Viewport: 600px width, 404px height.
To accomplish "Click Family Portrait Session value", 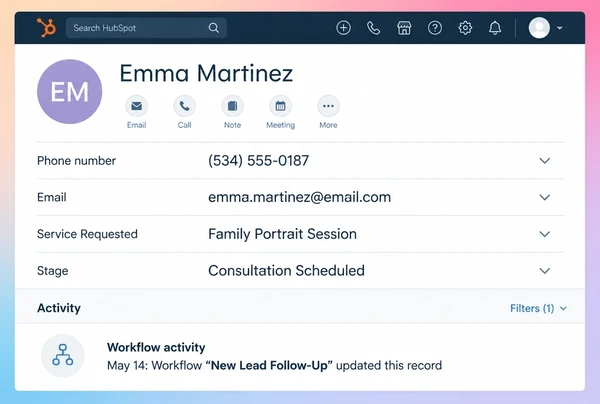I will 282,234.
